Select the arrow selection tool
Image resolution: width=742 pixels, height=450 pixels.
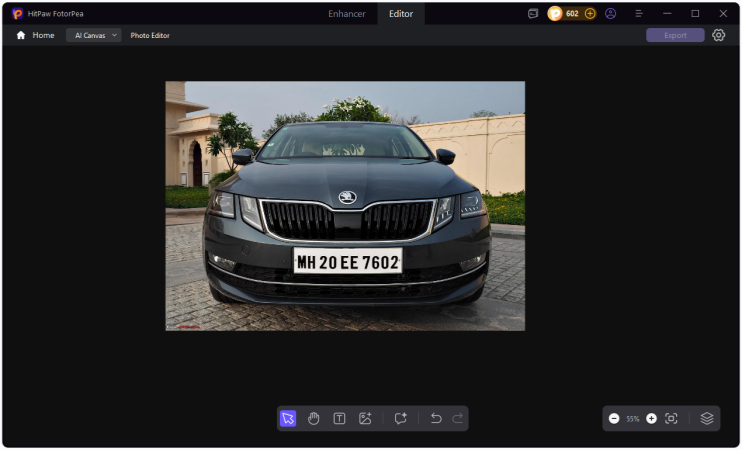[x=288, y=418]
